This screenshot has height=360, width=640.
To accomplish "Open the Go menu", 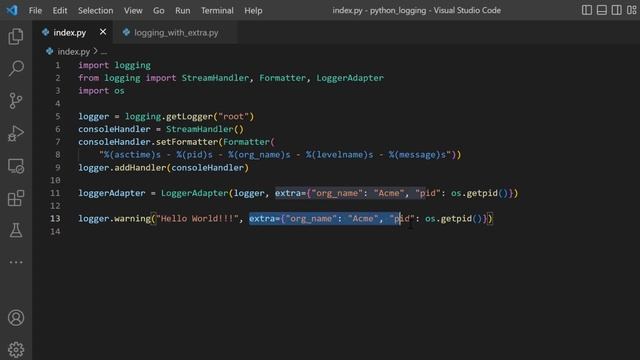I will tap(158, 11).
